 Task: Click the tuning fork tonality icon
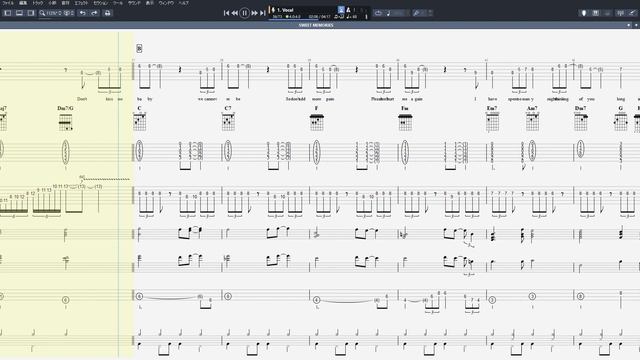point(416,13)
